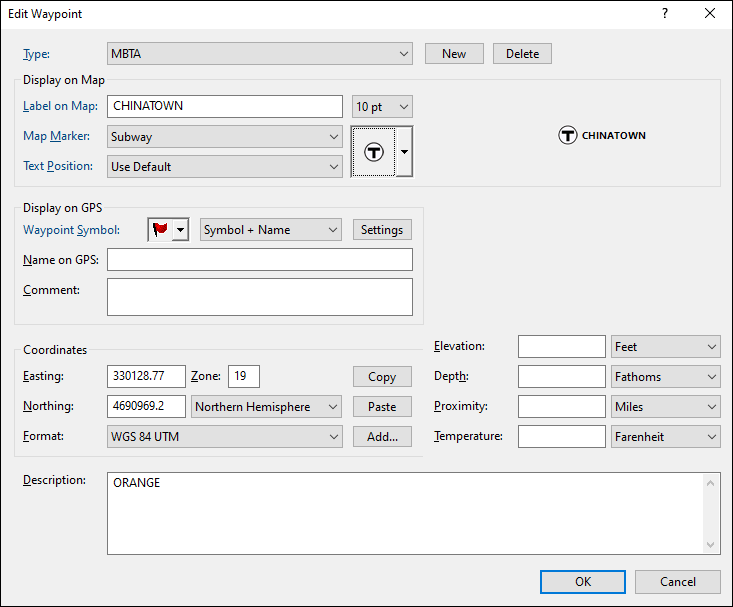Click the Elevation value field
The image size is (733, 607).
[561, 347]
